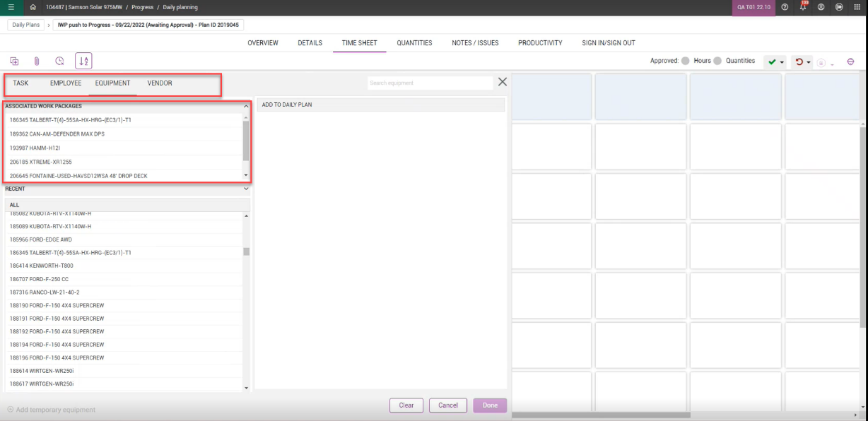Open the Productivity tab
Image resolution: width=868 pixels, height=421 pixels.
click(x=540, y=43)
